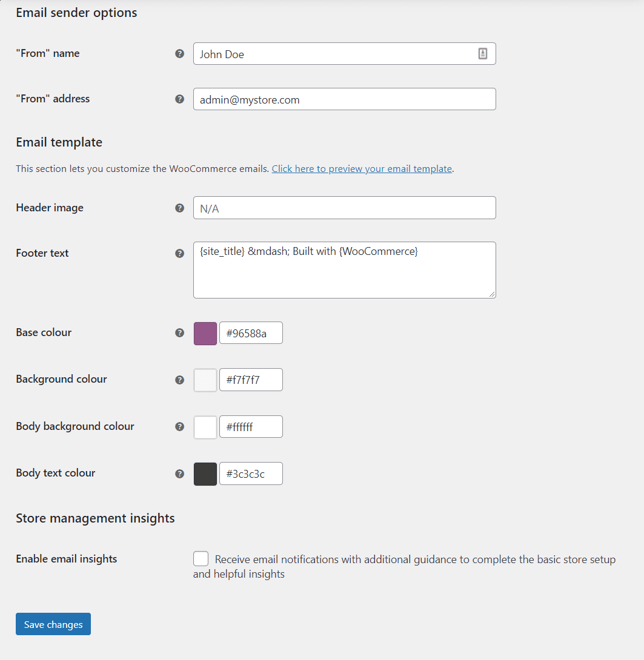
Task: Click the Background colour swatch
Action: pyautogui.click(x=205, y=380)
